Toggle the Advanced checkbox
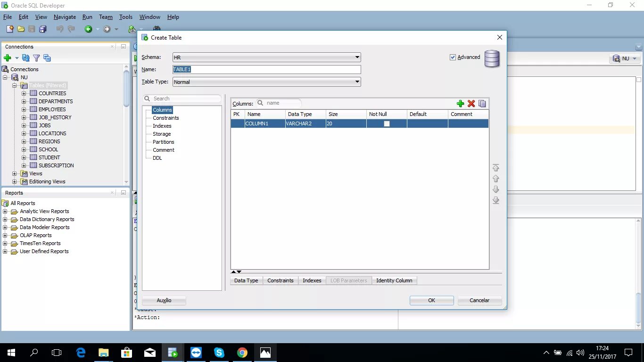This screenshot has height=362, width=644. pos(453,57)
